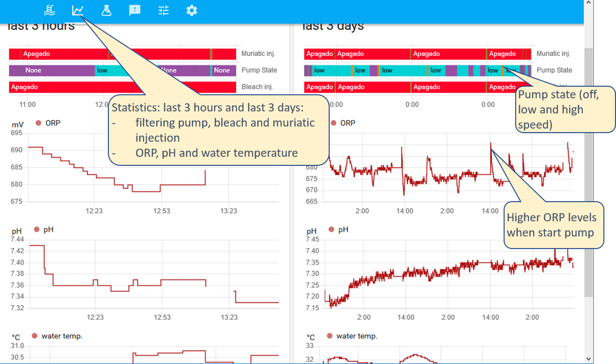Click an 'Apagado' segment on Muriatic inj. bar
616x364 pixels.
tap(35, 54)
